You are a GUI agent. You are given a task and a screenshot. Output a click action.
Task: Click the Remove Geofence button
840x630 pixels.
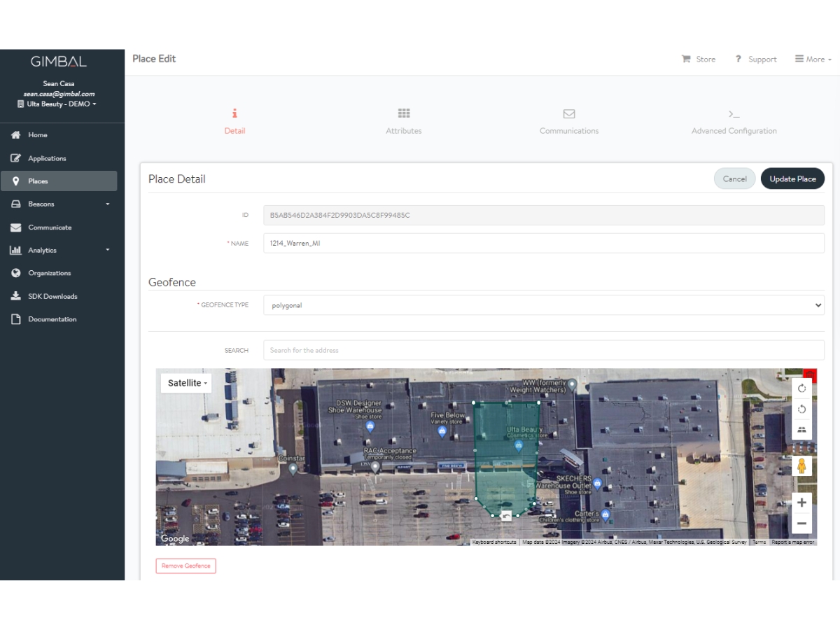(186, 566)
